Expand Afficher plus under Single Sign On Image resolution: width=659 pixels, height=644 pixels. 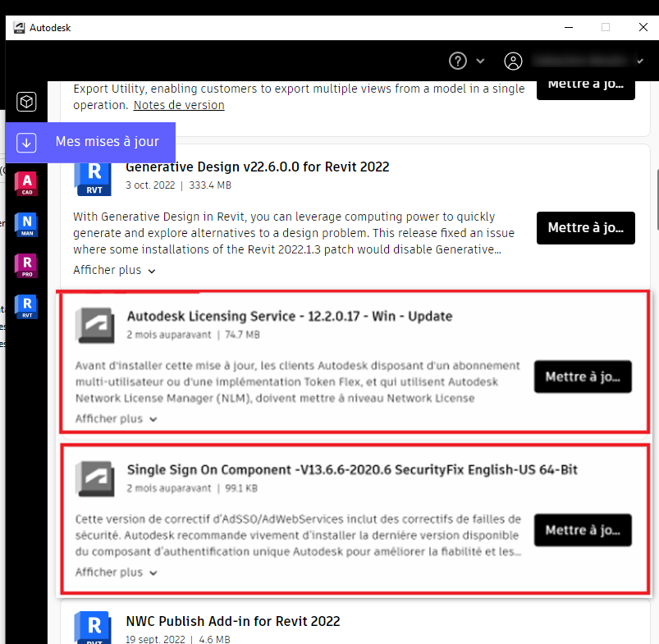[x=116, y=572]
